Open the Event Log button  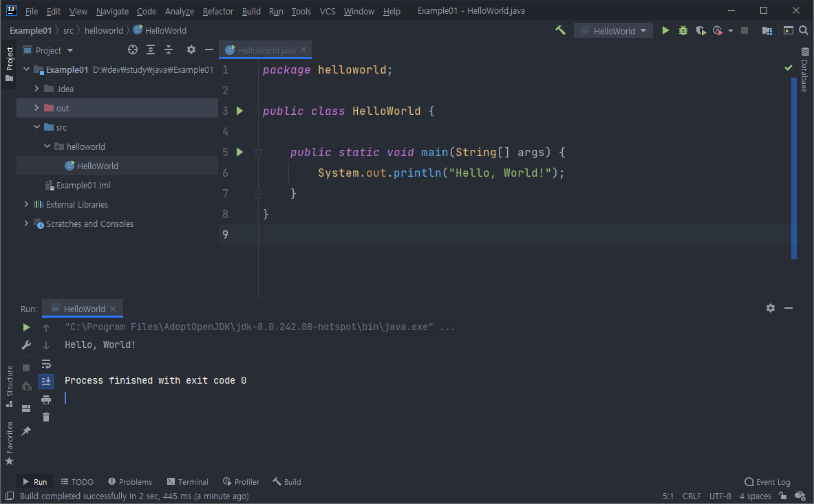click(x=767, y=482)
